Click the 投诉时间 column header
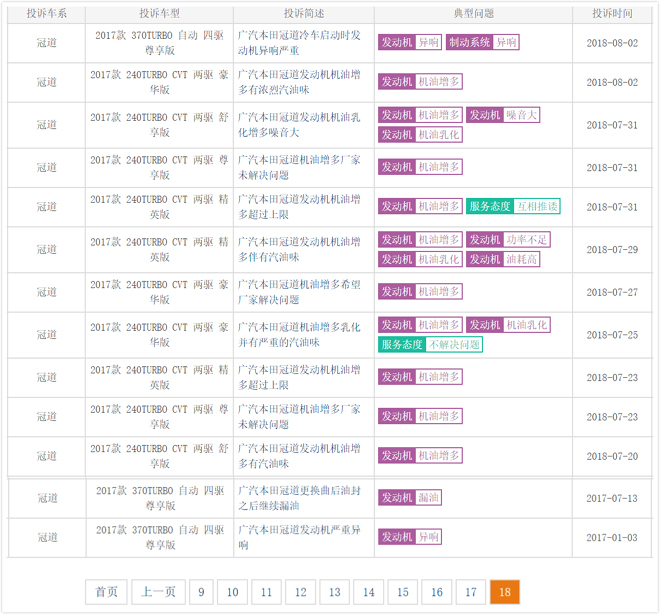Viewport: 660px width, 615px height. 612,14
